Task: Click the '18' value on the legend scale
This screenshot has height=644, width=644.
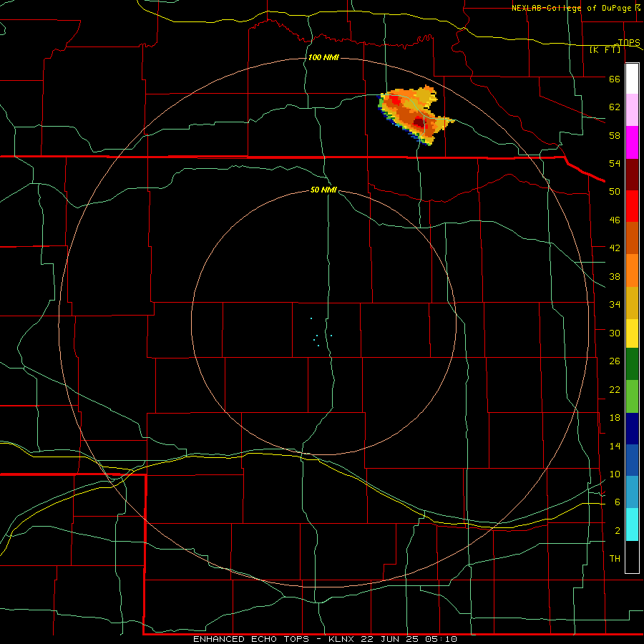Action: tap(615, 418)
